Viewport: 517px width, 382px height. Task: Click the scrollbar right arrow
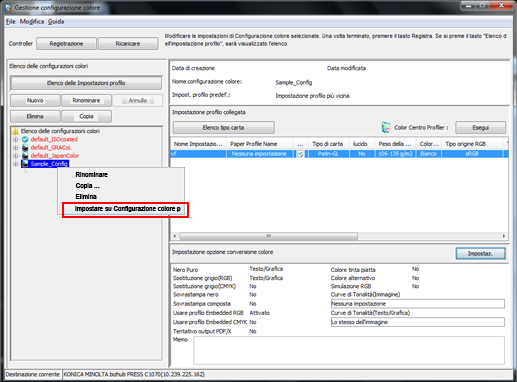504,236
